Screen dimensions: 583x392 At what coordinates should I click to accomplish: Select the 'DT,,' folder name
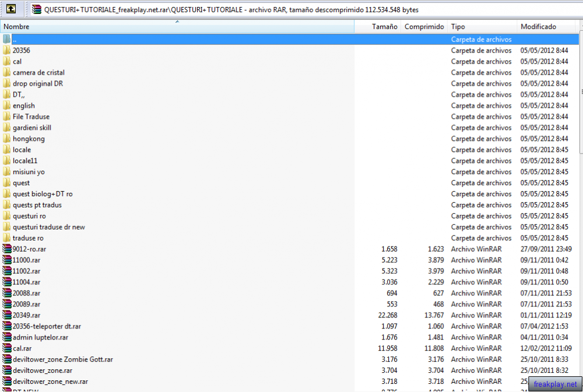(19, 95)
